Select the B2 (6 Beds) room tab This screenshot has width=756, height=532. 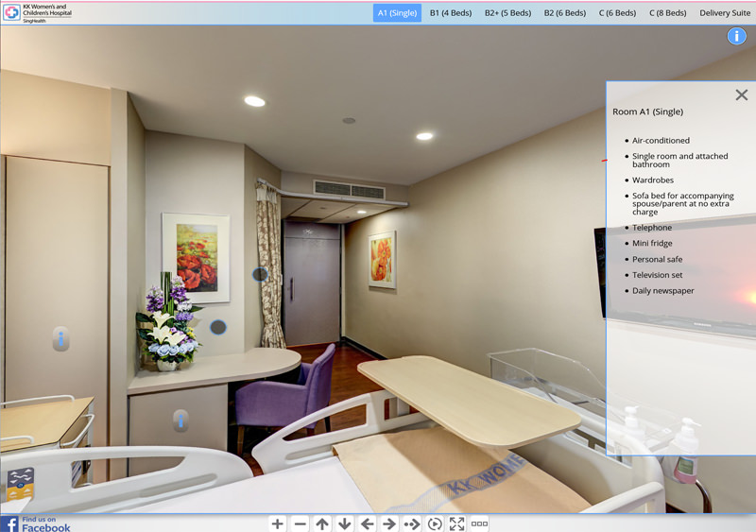pyautogui.click(x=564, y=13)
